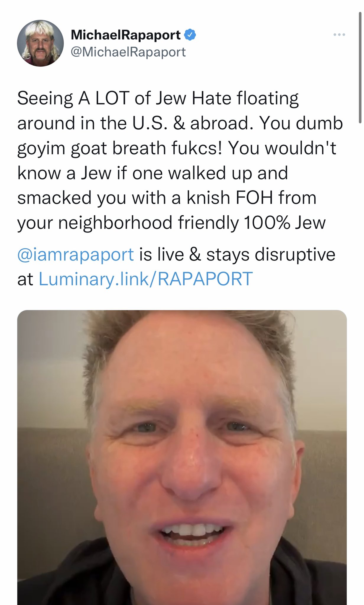The height and width of the screenshot is (605, 364).
Task: Open the profile avatar picture
Action: coord(40,43)
